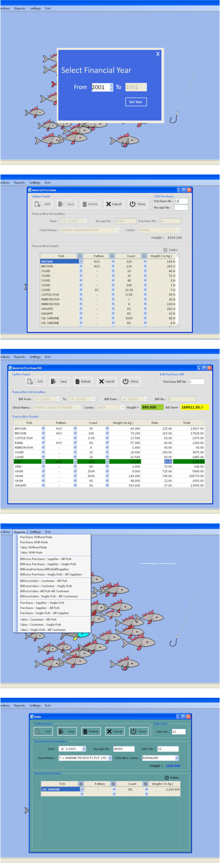Click Receipt No field showing 48083 in Sales
This screenshot has width=220, height=868.
coord(124,749)
